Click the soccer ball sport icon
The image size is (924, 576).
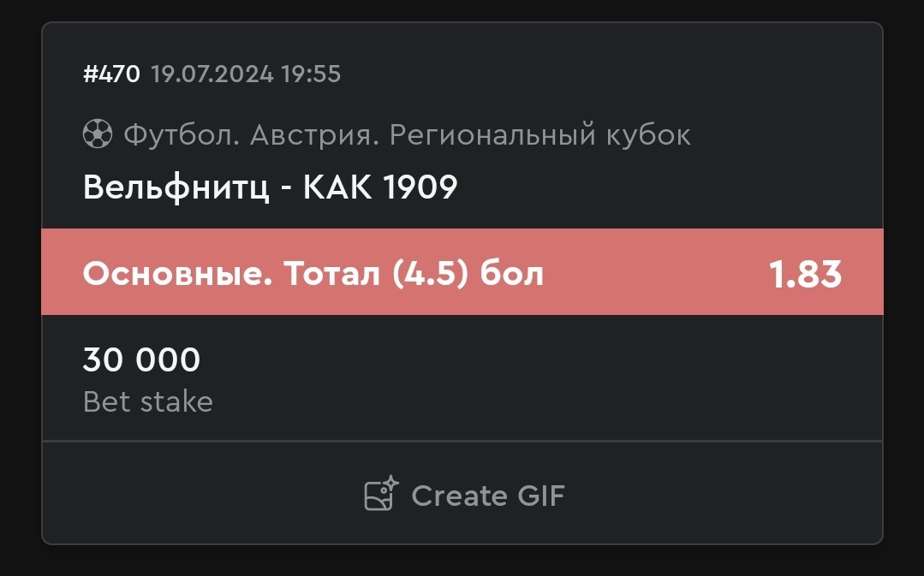[x=98, y=134]
